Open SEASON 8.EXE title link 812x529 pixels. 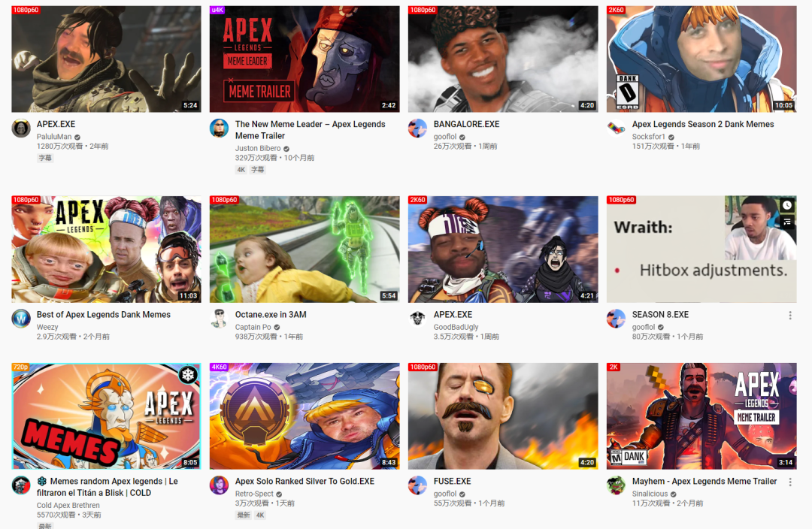coord(660,315)
